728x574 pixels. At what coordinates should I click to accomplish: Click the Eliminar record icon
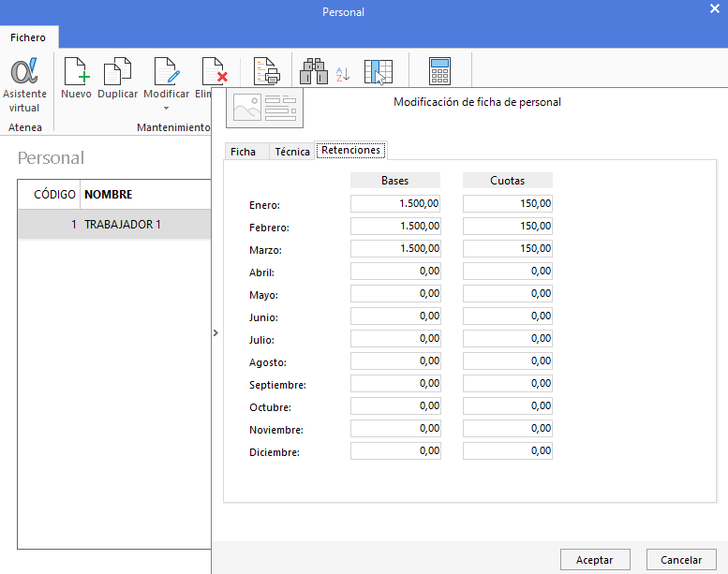[214, 71]
